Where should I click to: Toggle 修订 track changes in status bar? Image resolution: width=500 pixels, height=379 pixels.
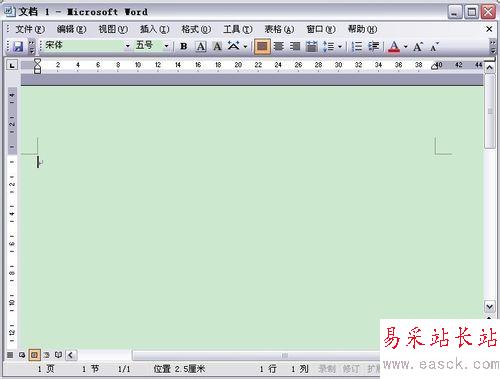pos(351,369)
